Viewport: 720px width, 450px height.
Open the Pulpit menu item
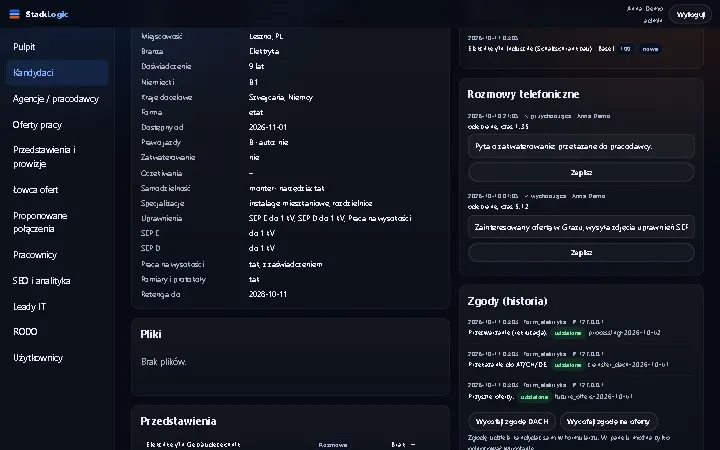coord(24,47)
